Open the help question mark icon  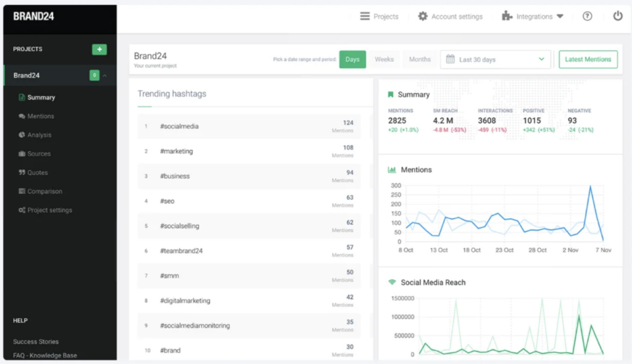(588, 16)
